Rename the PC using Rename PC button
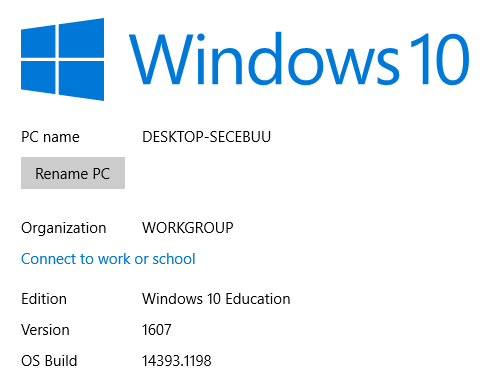Image resolution: width=491 pixels, height=379 pixels. tap(73, 173)
